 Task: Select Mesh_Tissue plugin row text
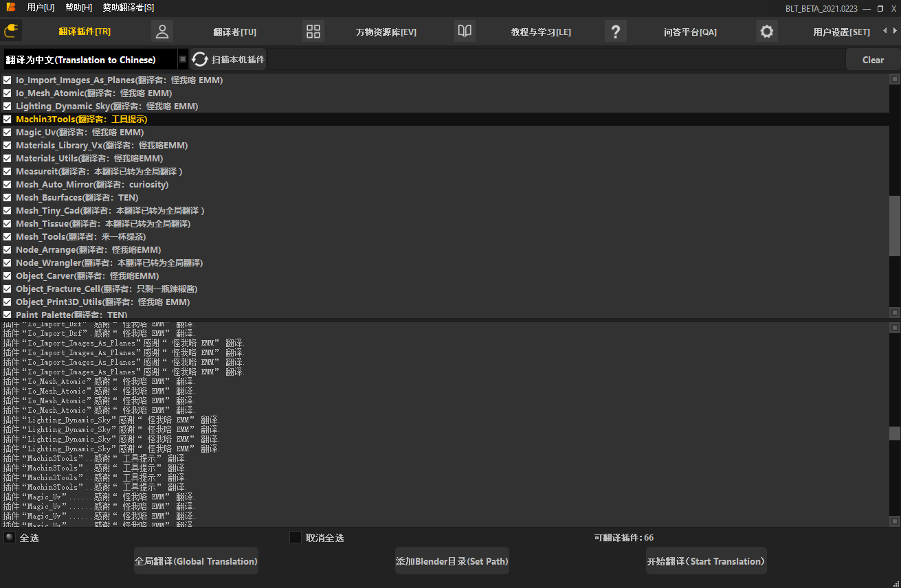point(103,224)
